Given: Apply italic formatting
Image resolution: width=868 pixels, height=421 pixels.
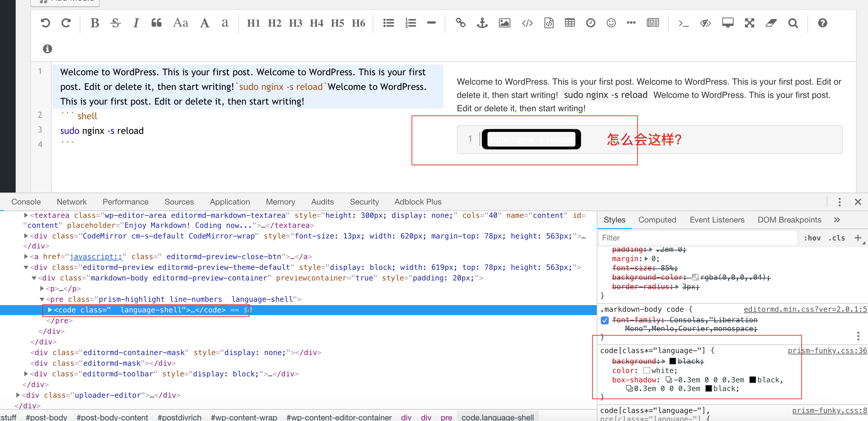Looking at the screenshot, I should [136, 23].
